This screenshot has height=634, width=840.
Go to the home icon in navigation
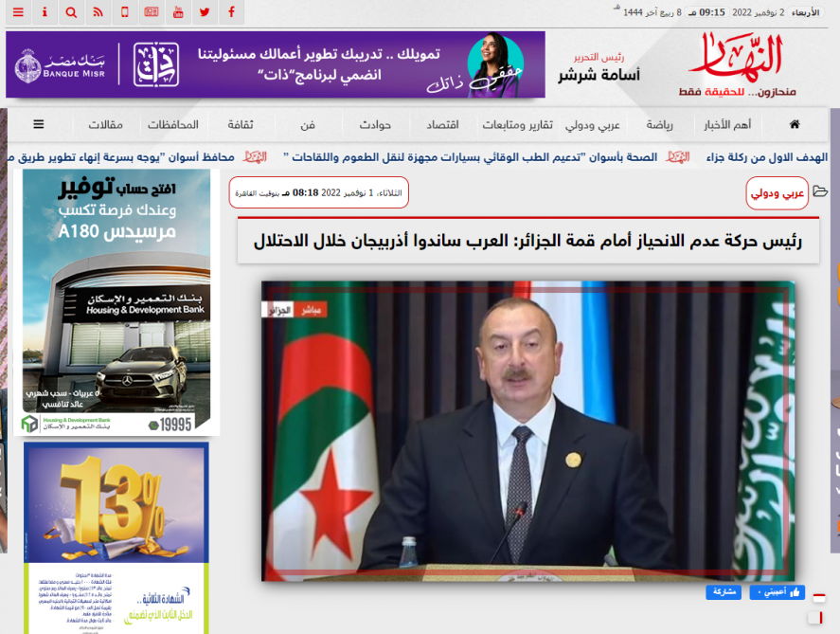click(794, 125)
